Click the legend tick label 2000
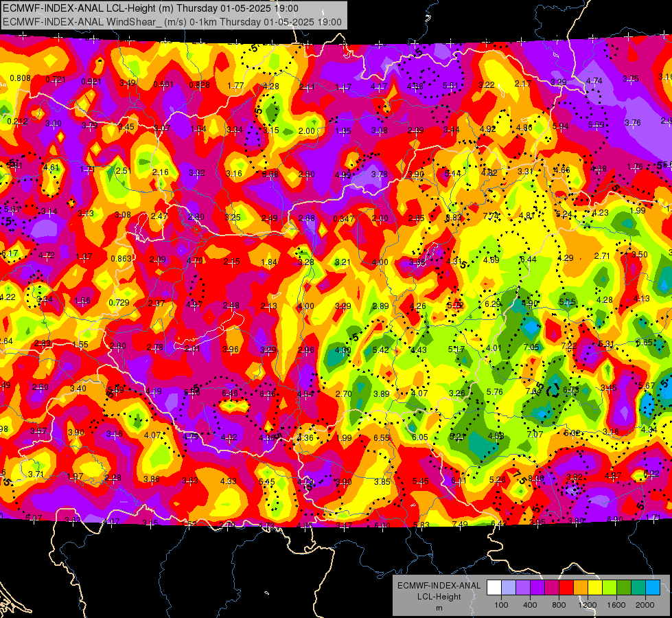 (645, 605)
